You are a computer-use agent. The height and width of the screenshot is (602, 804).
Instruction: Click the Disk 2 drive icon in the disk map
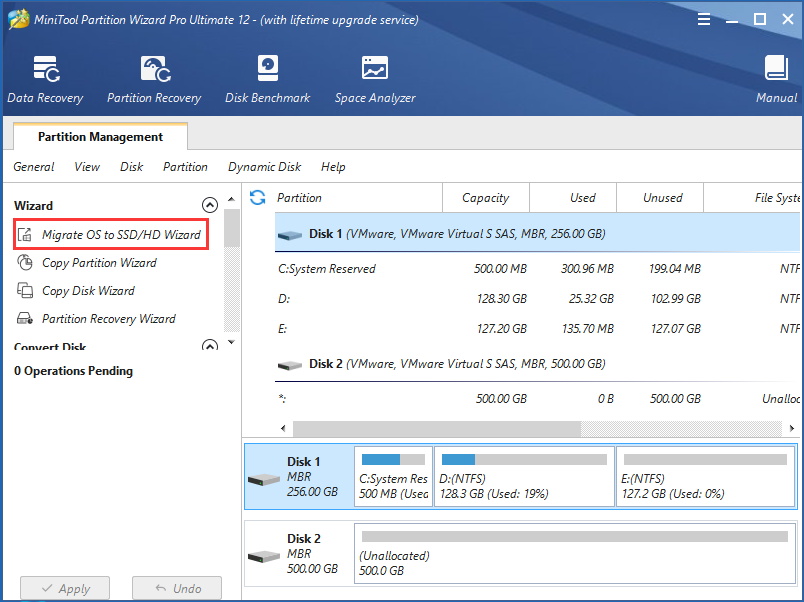pyautogui.click(x=264, y=556)
